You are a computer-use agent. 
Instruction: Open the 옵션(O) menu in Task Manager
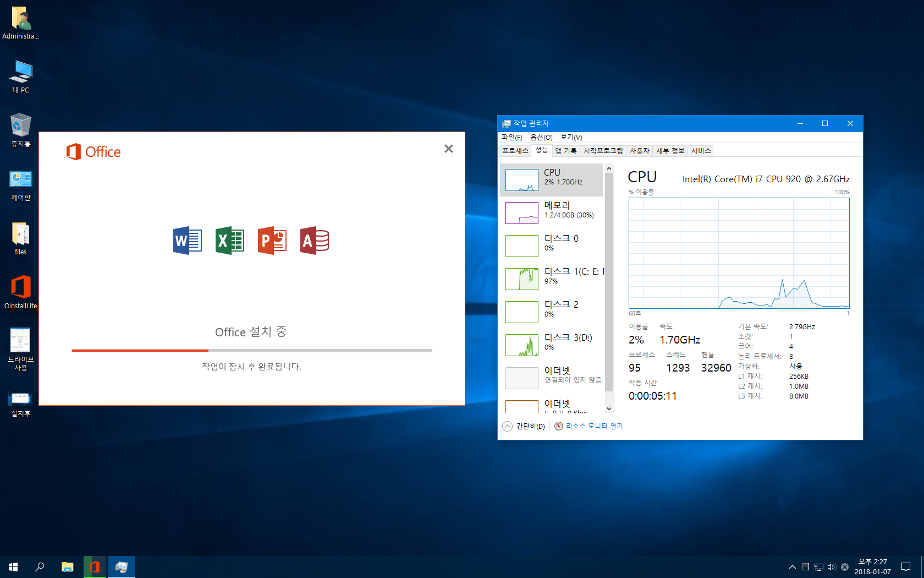(x=541, y=138)
